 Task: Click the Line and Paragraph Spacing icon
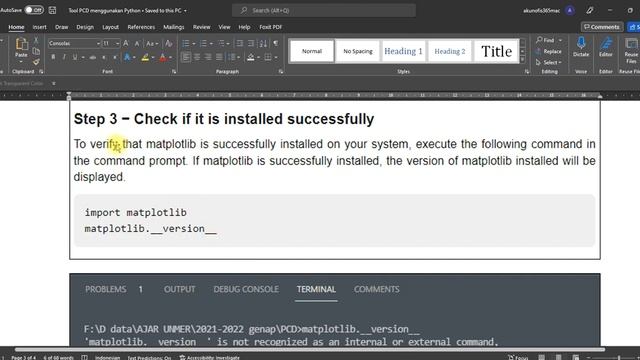click(x=232, y=58)
